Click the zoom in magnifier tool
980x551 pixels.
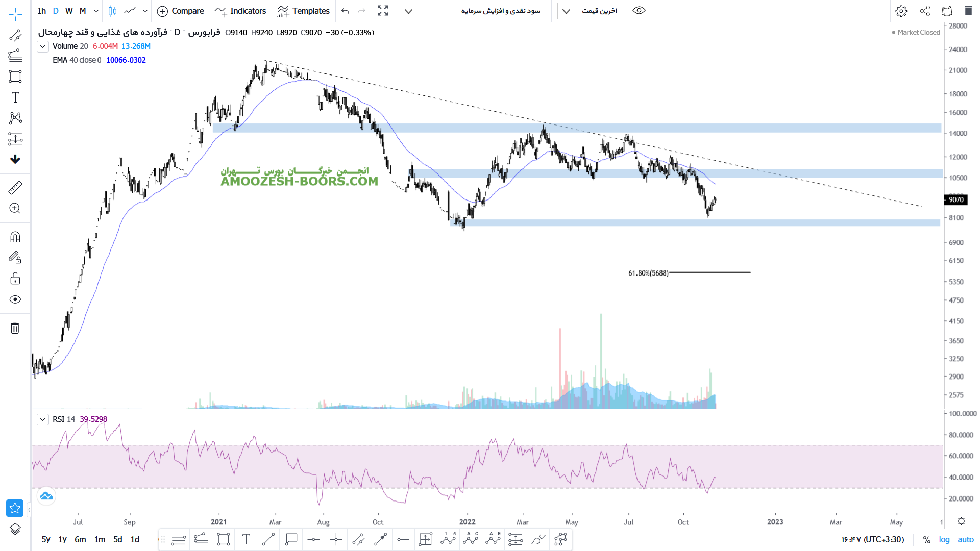[x=15, y=208]
